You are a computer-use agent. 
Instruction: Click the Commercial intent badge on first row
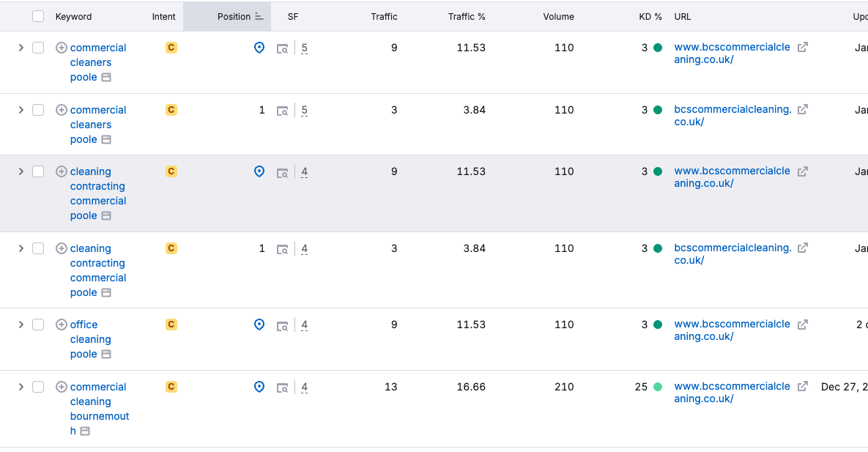(171, 47)
